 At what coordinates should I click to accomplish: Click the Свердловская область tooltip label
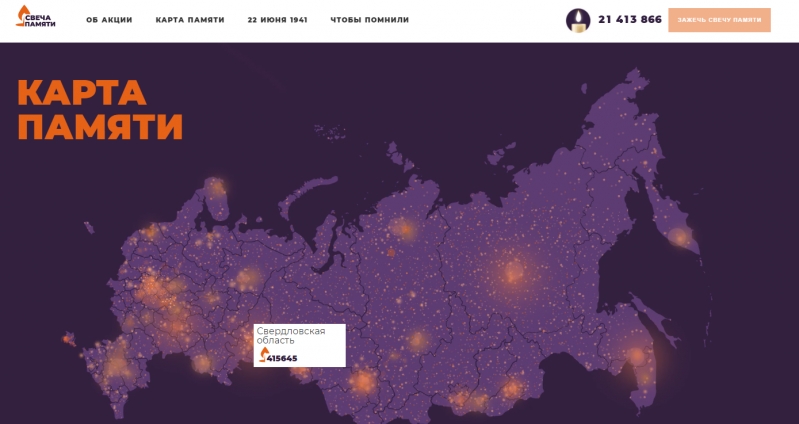coord(290,335)
